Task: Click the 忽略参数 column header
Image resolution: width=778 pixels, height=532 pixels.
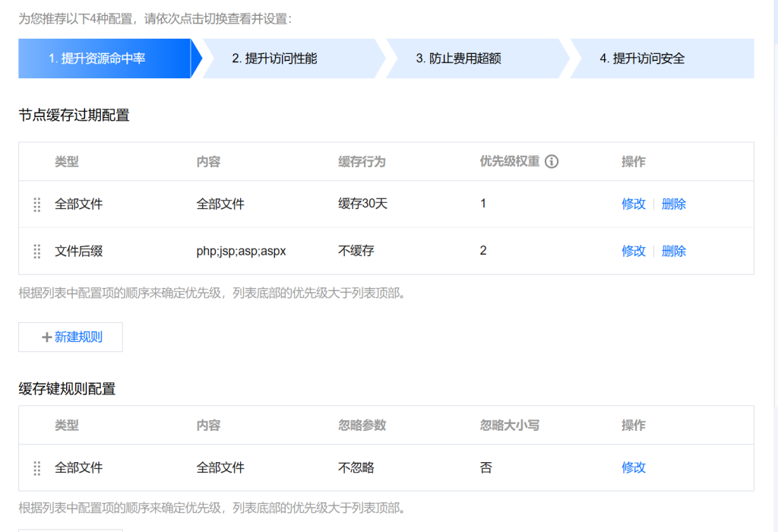Action: [x=363, y=426]
